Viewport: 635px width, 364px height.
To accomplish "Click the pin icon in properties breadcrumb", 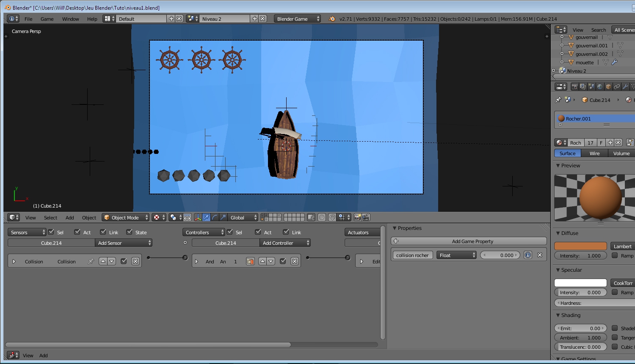I will [x=558, y=100].
